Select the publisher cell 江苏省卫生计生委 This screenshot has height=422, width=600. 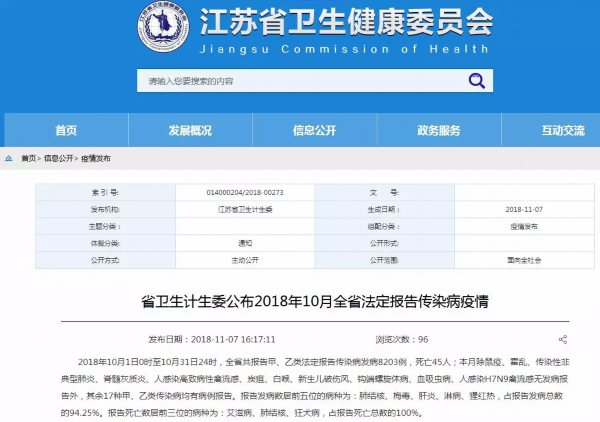[x=245, y=210]
